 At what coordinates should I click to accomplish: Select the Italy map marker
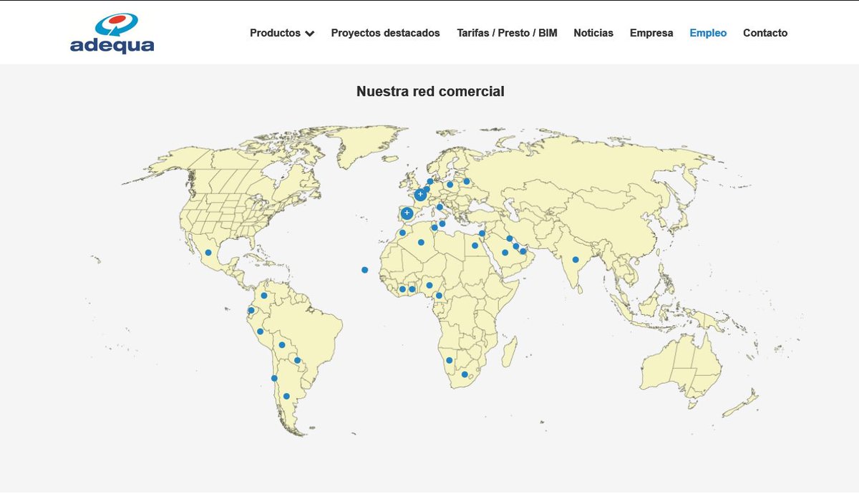[440, 207]
